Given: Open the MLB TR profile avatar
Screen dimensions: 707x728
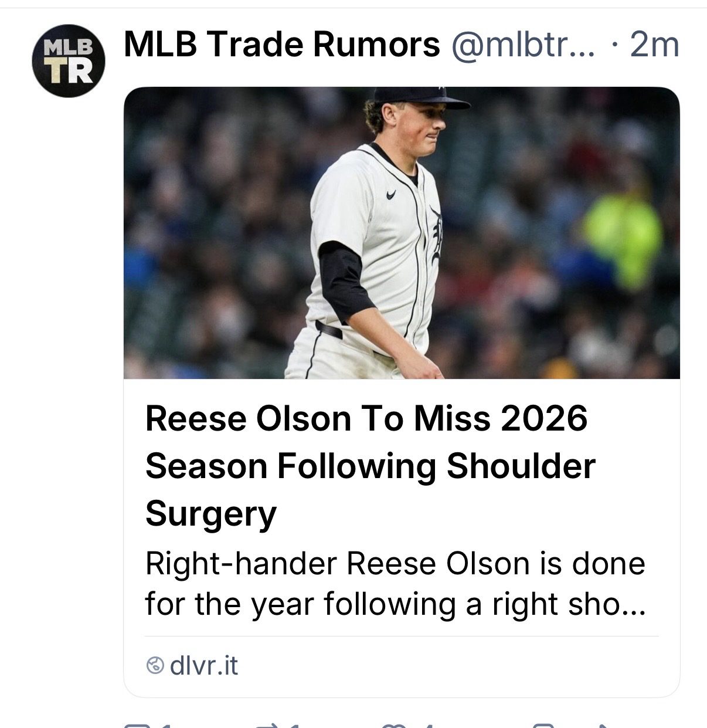Looking at the screenshot, I should (x=69, y=60).
